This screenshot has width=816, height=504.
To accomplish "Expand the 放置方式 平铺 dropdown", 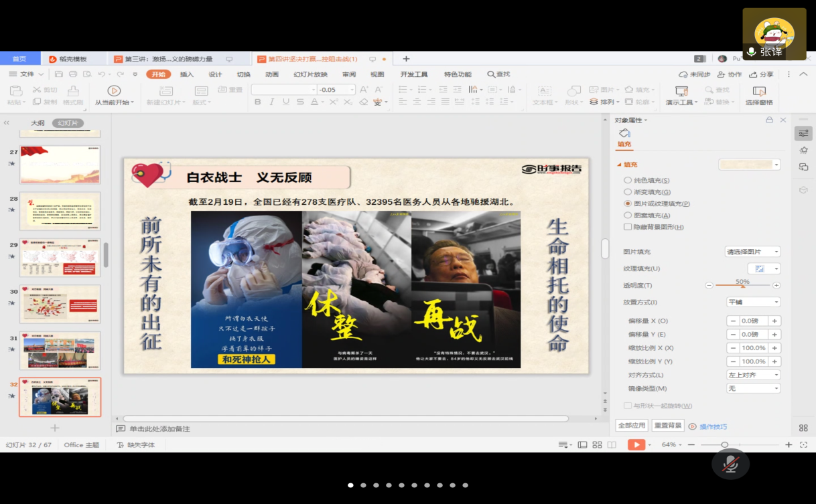I will click(753, 302).
